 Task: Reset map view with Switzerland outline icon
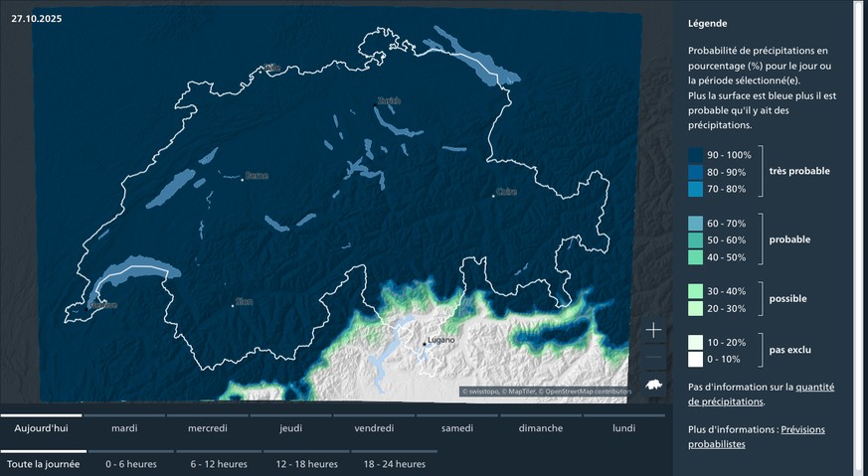653,385
